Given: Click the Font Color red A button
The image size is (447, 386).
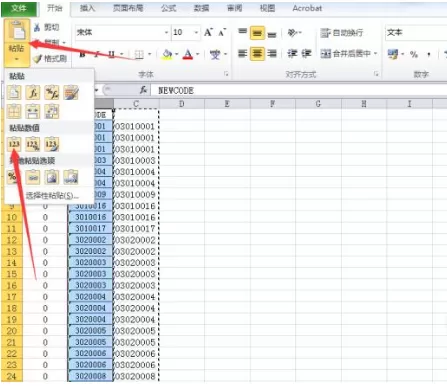Looking at the screenshot, I should (x=188, y=54).
